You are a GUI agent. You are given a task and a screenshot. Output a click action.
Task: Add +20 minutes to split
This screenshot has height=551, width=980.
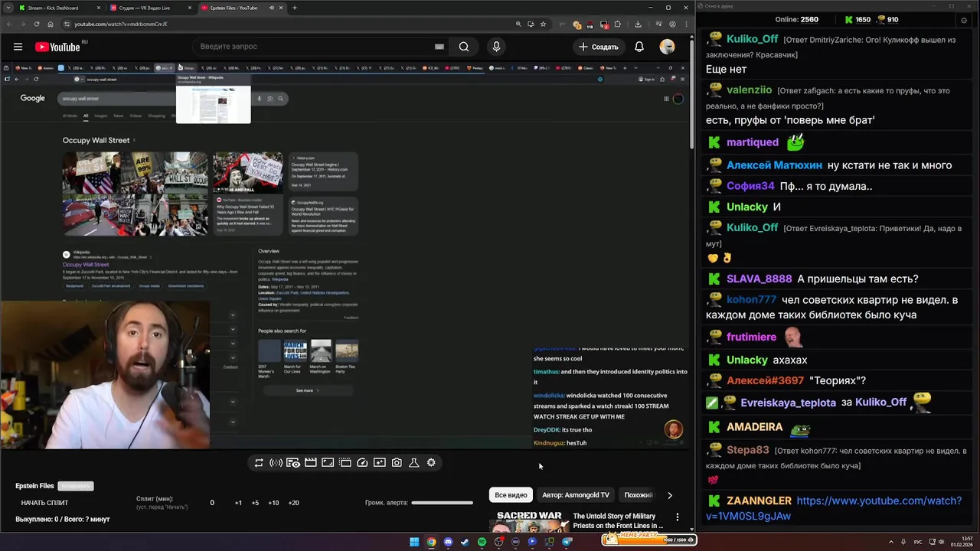[293, 503]
